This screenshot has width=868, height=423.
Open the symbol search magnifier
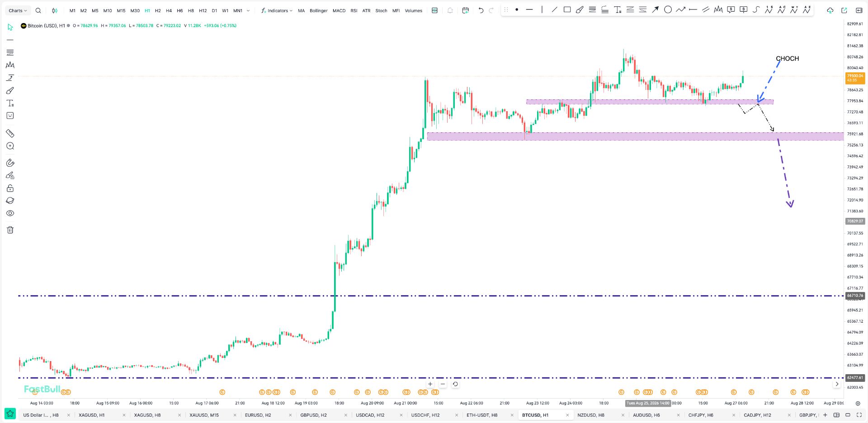[x=38, y=10]
